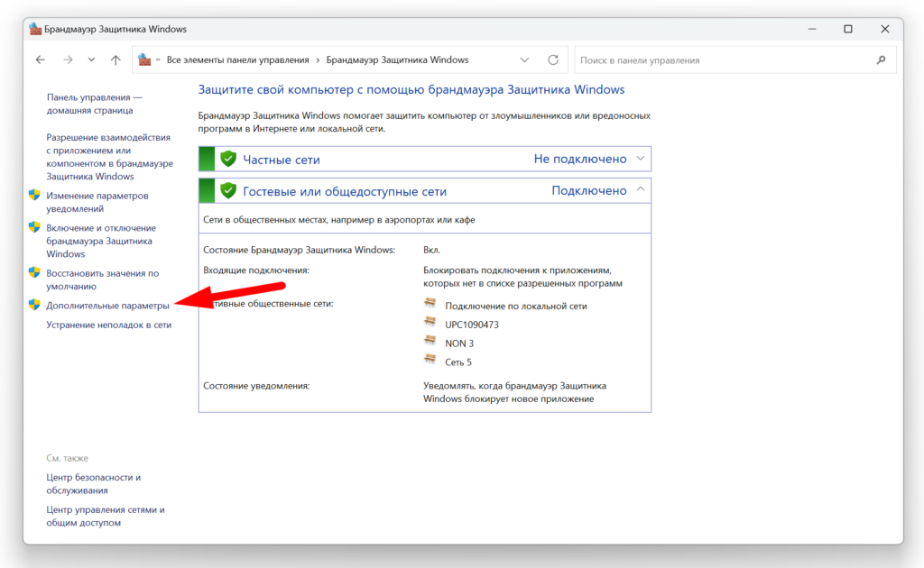Image resolution: width=924 pixels, height=568 pixels.
Task: Go back with the back arrow
Action: [x=40, y=60]
